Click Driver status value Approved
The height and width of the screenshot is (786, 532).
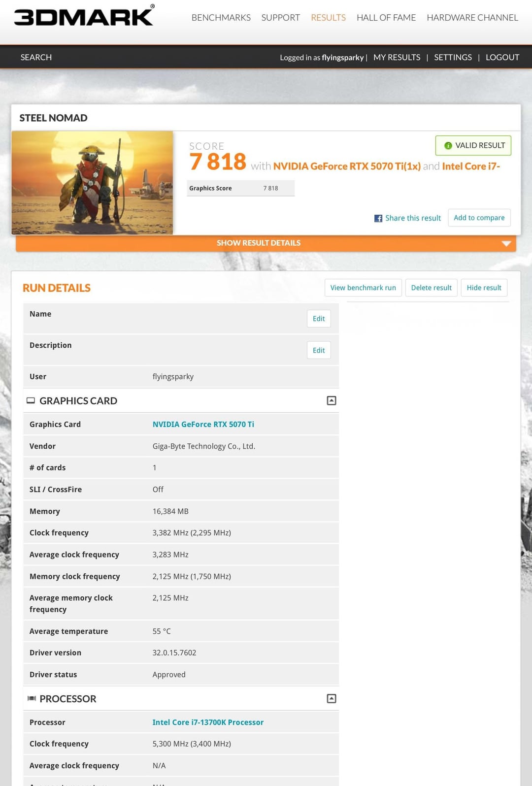pyautogui.click(x=169, y=675)
